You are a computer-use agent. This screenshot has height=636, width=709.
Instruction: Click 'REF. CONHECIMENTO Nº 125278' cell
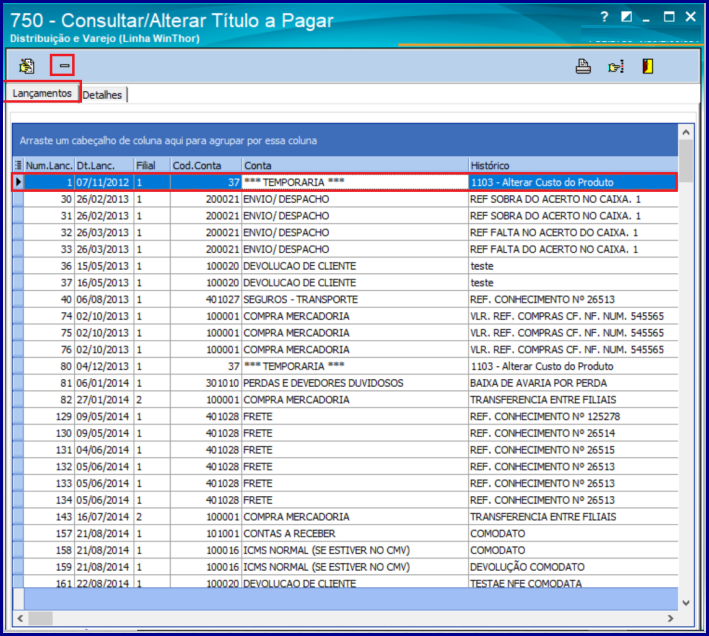point(573,416)
